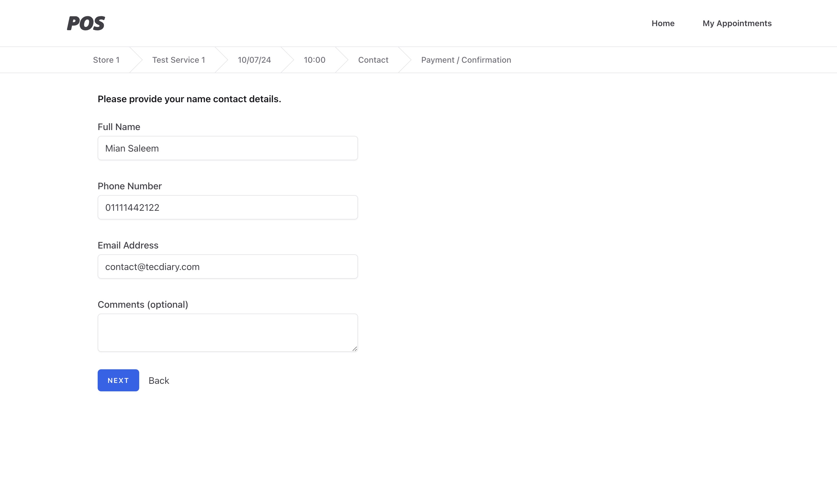Image resolution: width=837 pixels, height=504 pixels.
Task: Go to My Appointments
Action: tap(737, 24)
